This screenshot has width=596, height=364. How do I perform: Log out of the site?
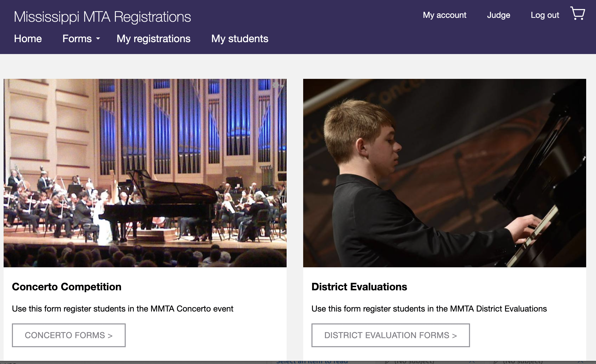click(x=545, y=15)
